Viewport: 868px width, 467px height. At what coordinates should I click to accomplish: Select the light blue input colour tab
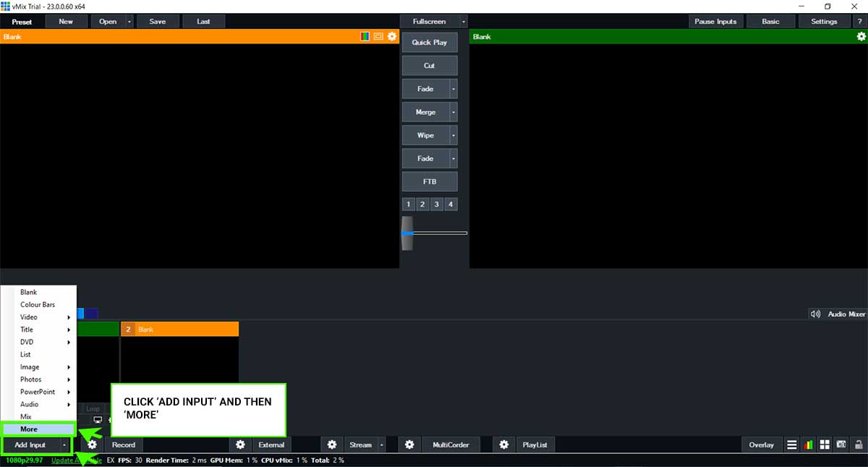pyautogui.click(x=80, y=314)
